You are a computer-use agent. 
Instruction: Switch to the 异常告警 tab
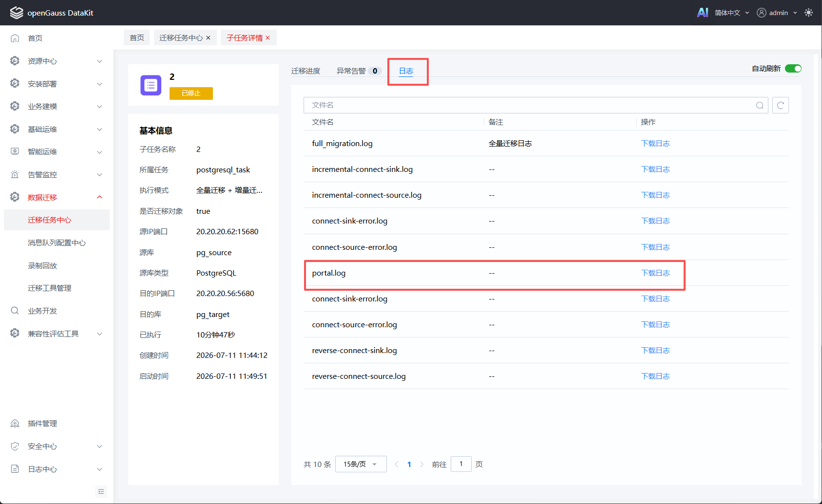[x=351, y=71]
